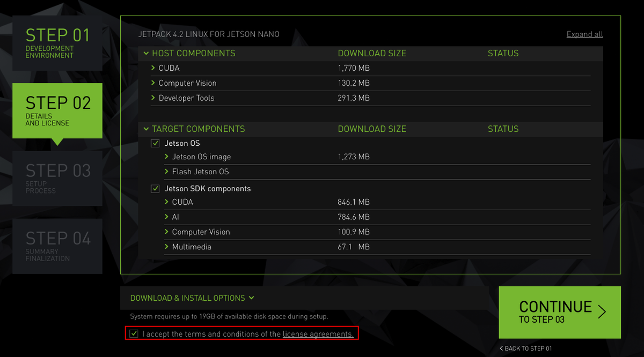Click the disk space requirement text
Viewport: 644px width, 357px height.
(229, 317)
